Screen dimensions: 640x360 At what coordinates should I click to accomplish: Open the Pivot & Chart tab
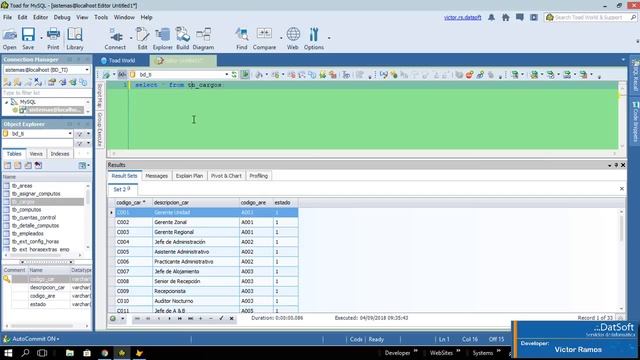tap(226, 176)
